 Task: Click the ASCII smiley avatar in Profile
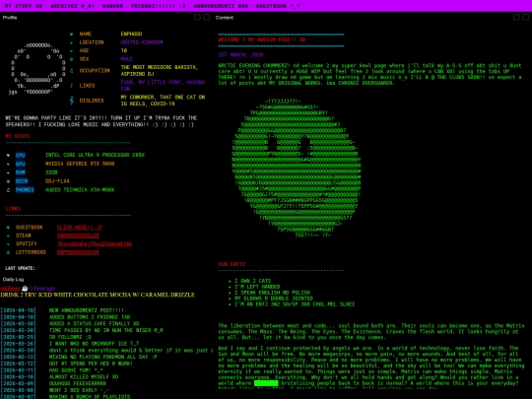point(37,69)
